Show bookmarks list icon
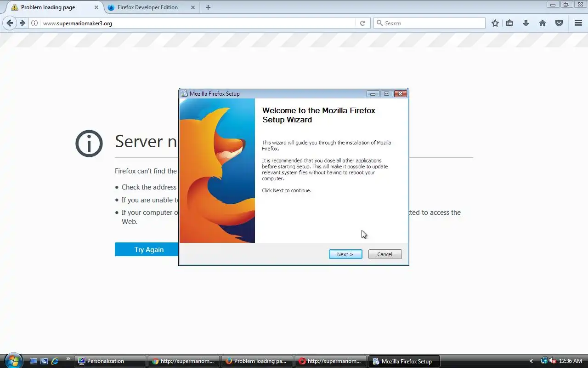This screenshot has width=588, height=368. 509,23
